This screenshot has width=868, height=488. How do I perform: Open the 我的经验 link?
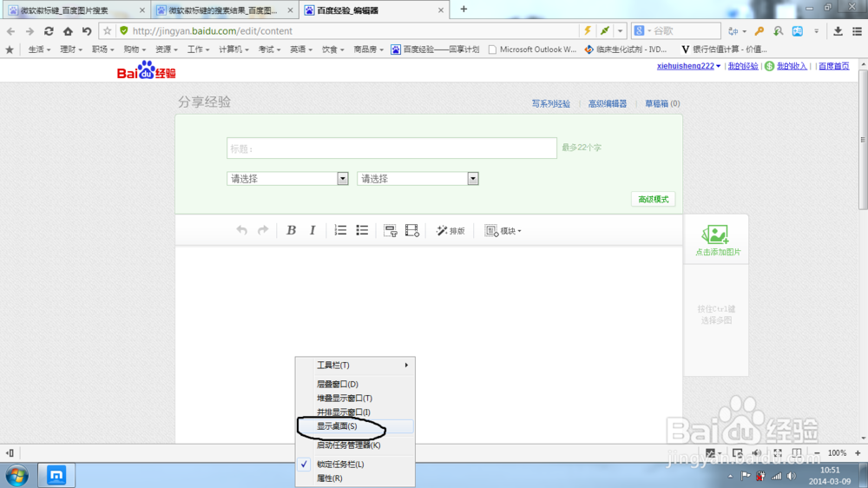pyautogui.click(x=743, y=66)
